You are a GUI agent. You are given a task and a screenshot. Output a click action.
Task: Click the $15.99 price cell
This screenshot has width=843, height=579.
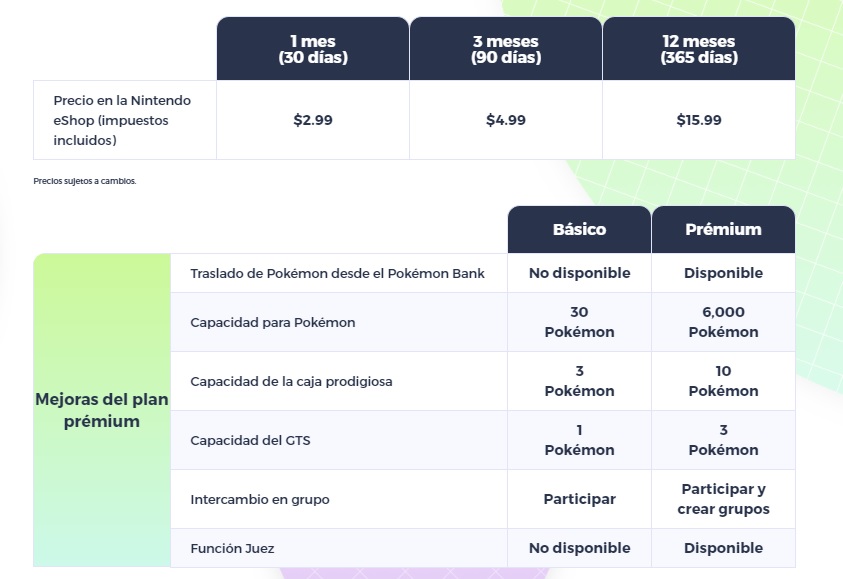(x=699, y=120)
